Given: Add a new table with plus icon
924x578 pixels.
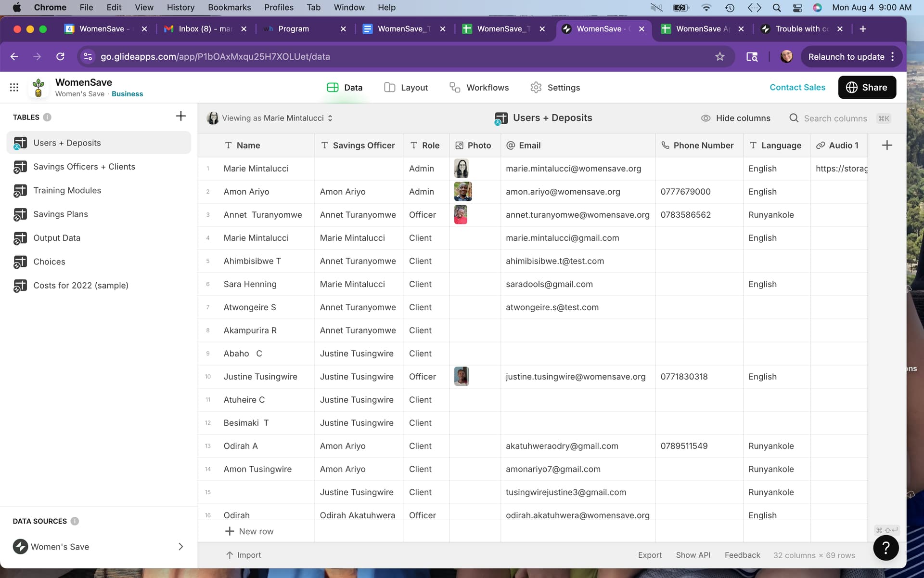Looking at the screenshot, I should tap(180, 116).
